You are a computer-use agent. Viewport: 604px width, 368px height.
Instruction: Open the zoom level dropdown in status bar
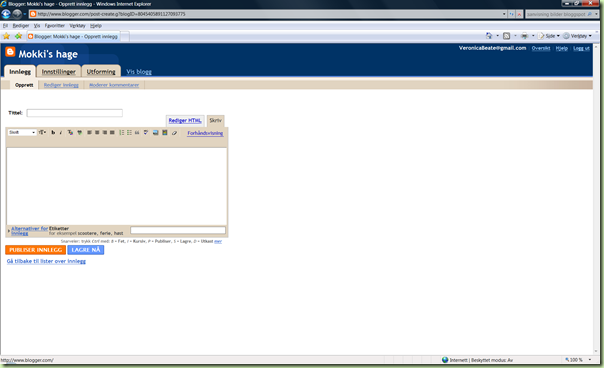[x=590, y=360]
